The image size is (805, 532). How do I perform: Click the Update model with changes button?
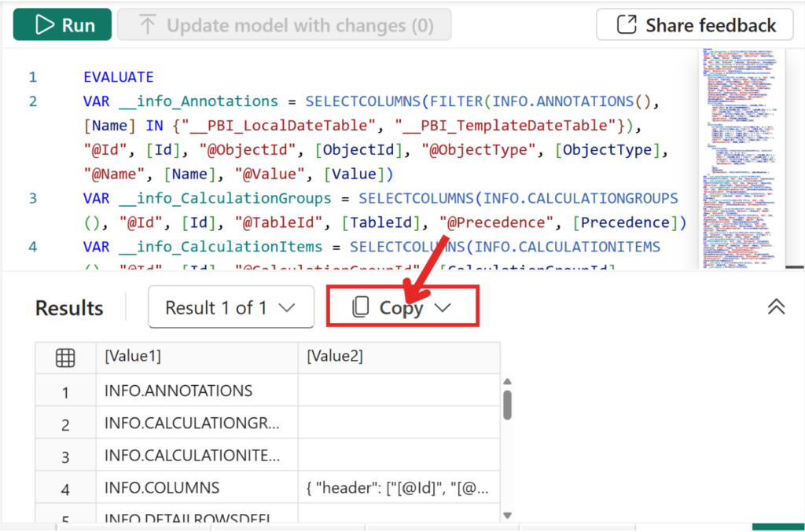click(x=284, y=24)
